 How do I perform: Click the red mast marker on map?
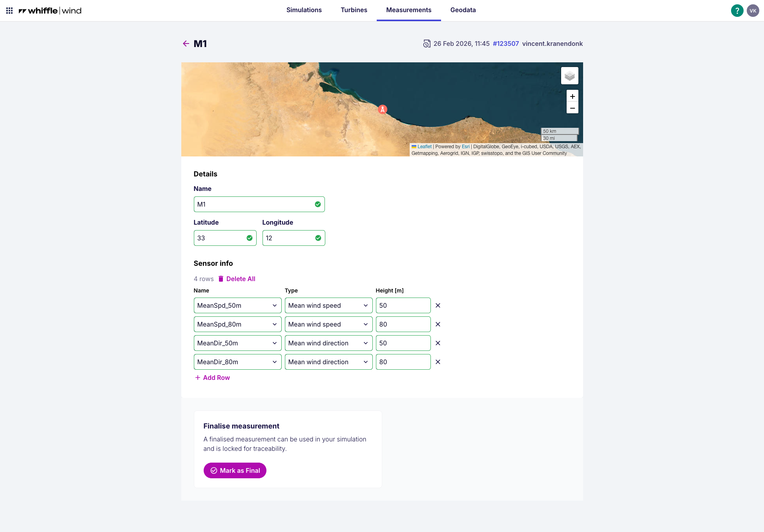(x=383, y=109)
